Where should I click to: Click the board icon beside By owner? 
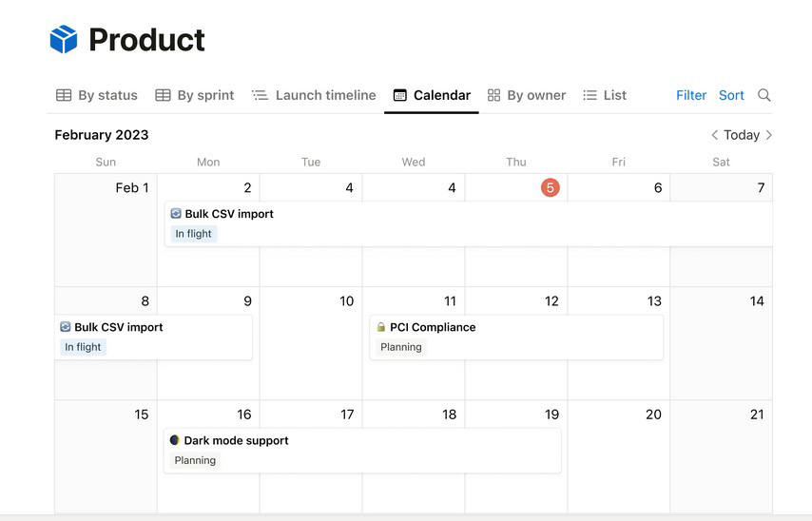tap(494, 95)
